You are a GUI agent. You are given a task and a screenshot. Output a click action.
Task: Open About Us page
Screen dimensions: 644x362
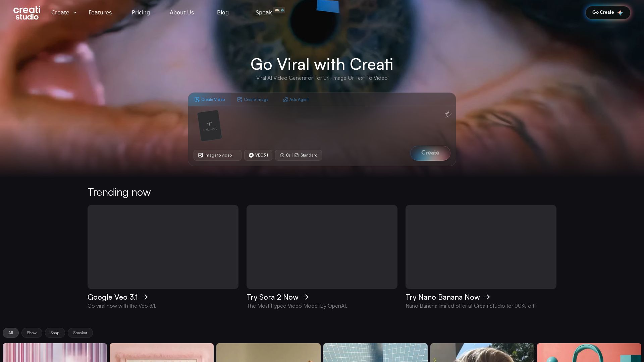point(182,12)
